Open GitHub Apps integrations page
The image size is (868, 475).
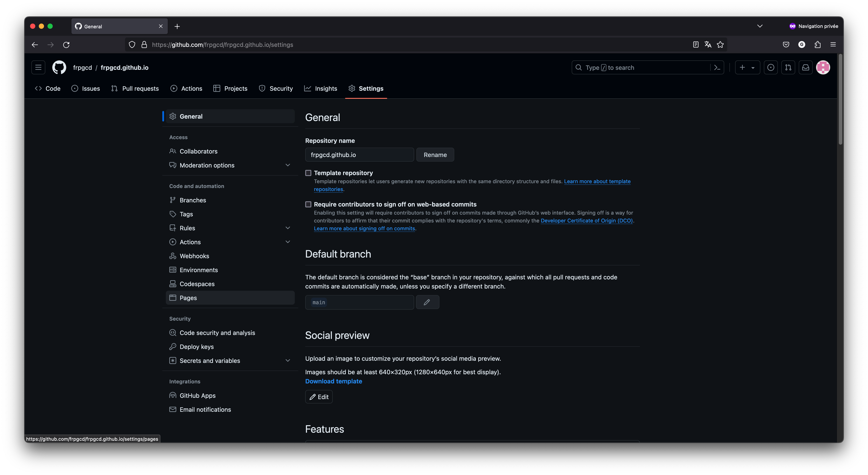[x=230, y=396]
